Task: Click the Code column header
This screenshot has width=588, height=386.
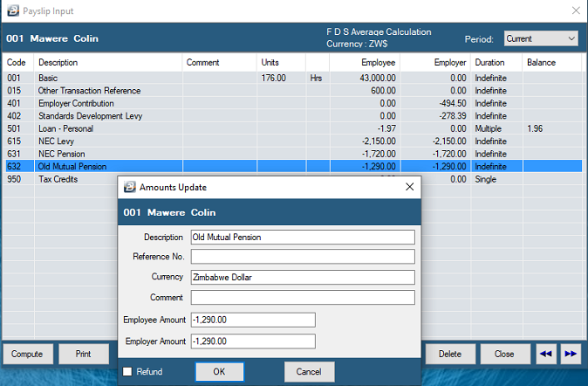Action: tap(18, 62)
